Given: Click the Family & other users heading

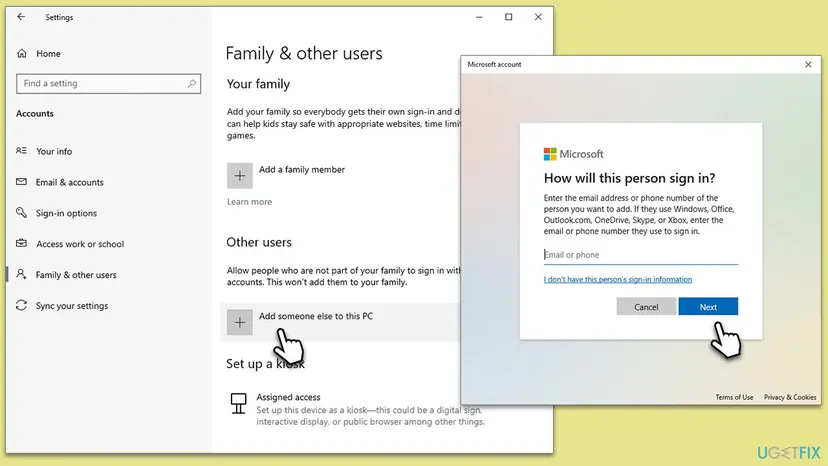Looking at the screenshot, I should [x=304, y=53].
